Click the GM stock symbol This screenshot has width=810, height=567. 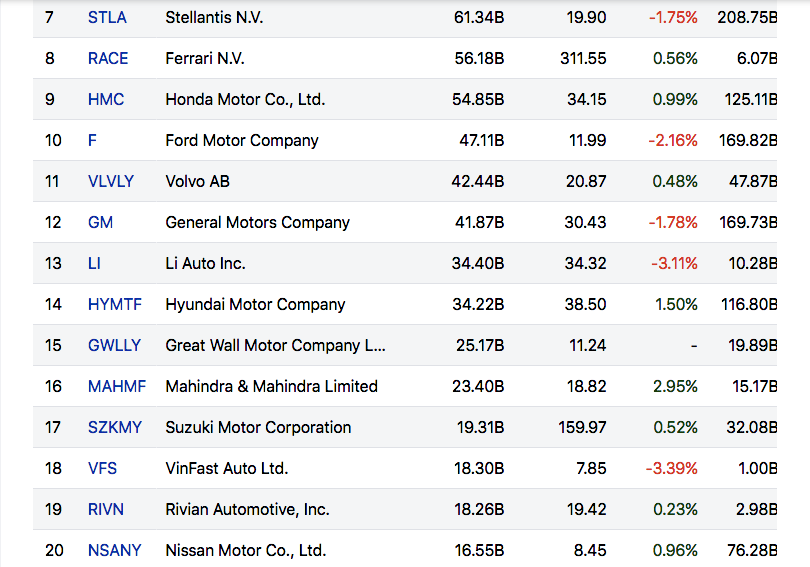click(x=100, y=223)
